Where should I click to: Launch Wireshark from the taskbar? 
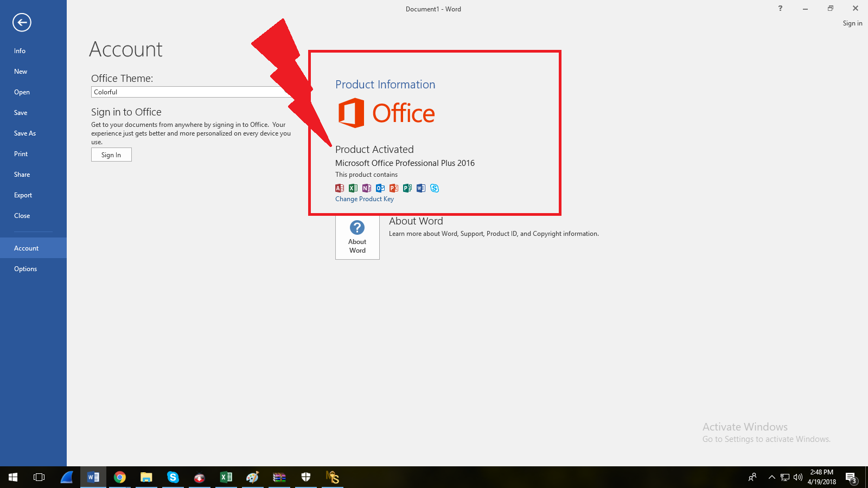(67, 477)
